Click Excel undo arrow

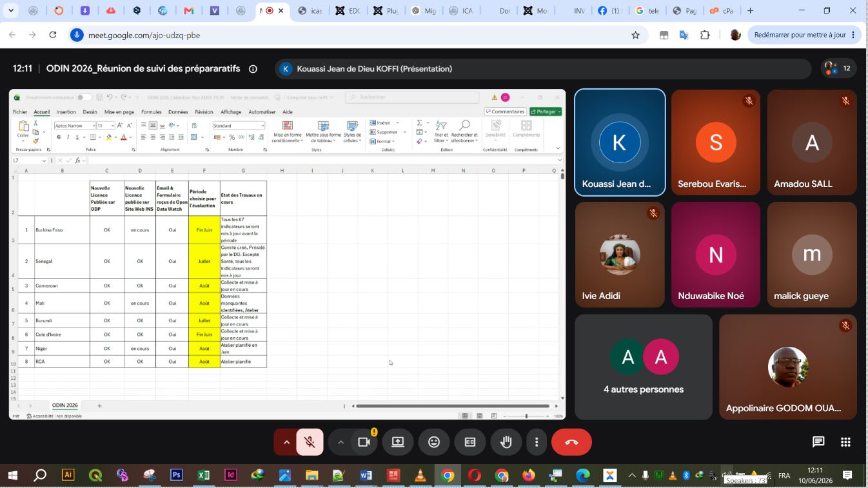point(109,97)
